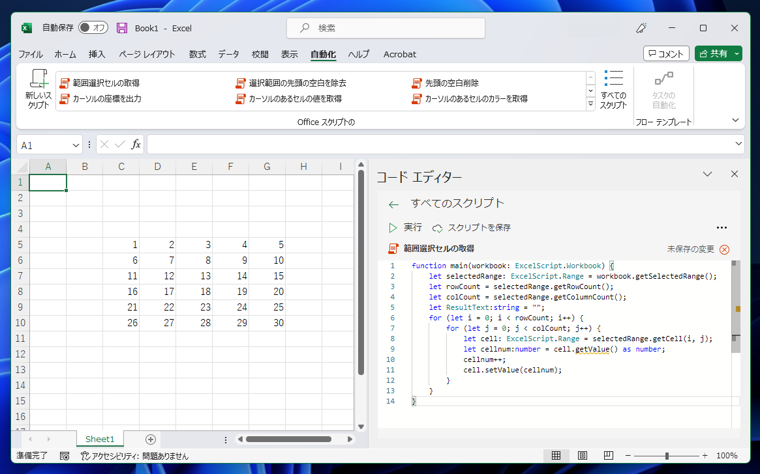Create a new script with 新しいスクリプト

[x=38, y=89]
